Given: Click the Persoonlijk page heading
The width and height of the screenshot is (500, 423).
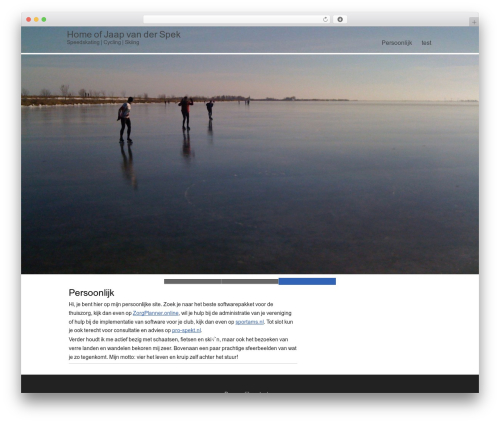Looking at the screenshot, I should tap(91, 293).
